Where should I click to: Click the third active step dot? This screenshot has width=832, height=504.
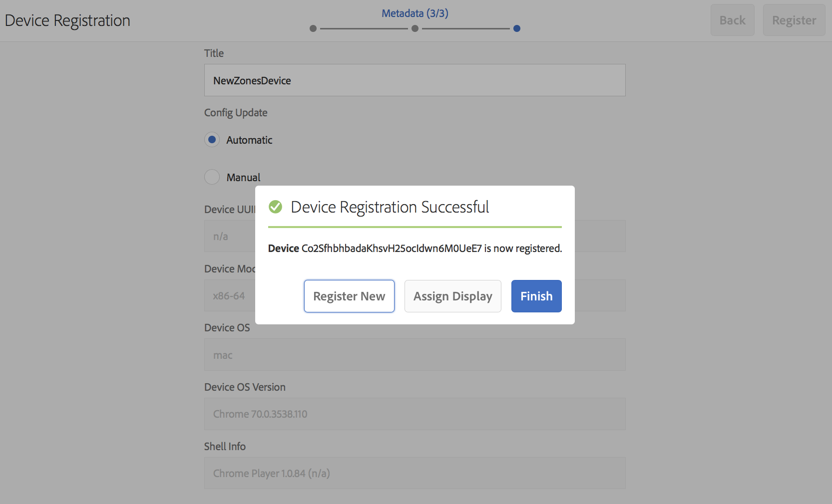517,28
